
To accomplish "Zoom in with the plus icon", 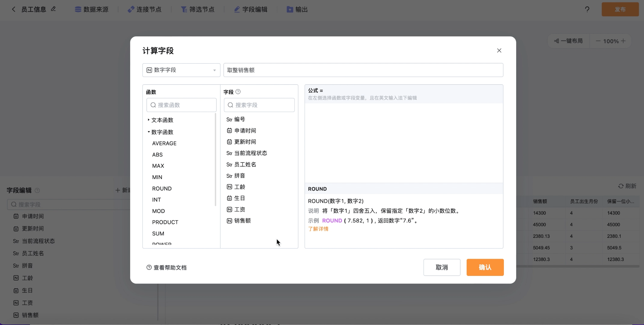I will point(623,41).
